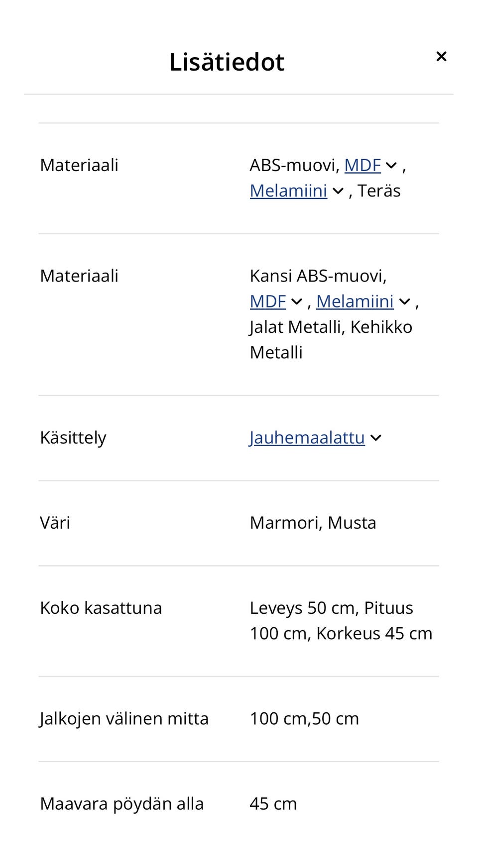Close the Lisätiedot dialog with the X
The width and height of the screenshot is (478, 868).
coord(441,56)
